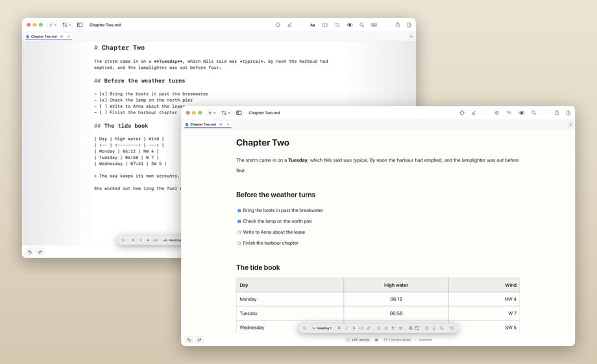597x364 pixels.
Task: Click '1 version saved' in the status bar
Action: coord(397,339)
